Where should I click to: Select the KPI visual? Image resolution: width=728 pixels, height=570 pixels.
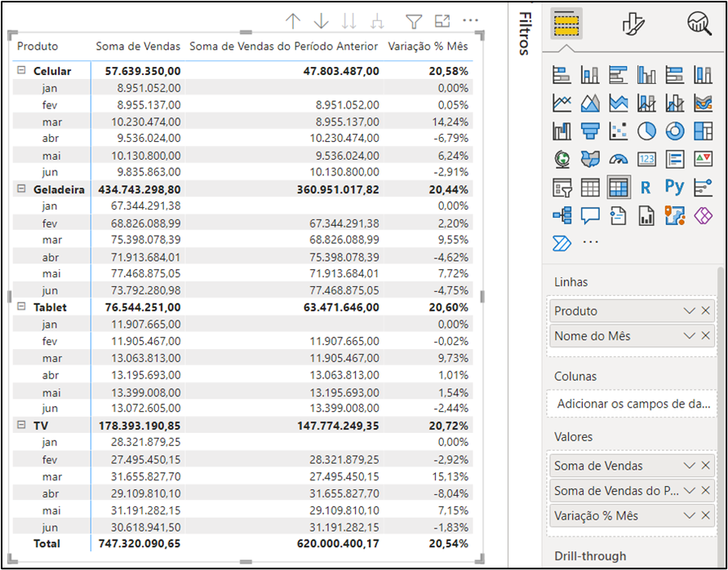[704, 160]
